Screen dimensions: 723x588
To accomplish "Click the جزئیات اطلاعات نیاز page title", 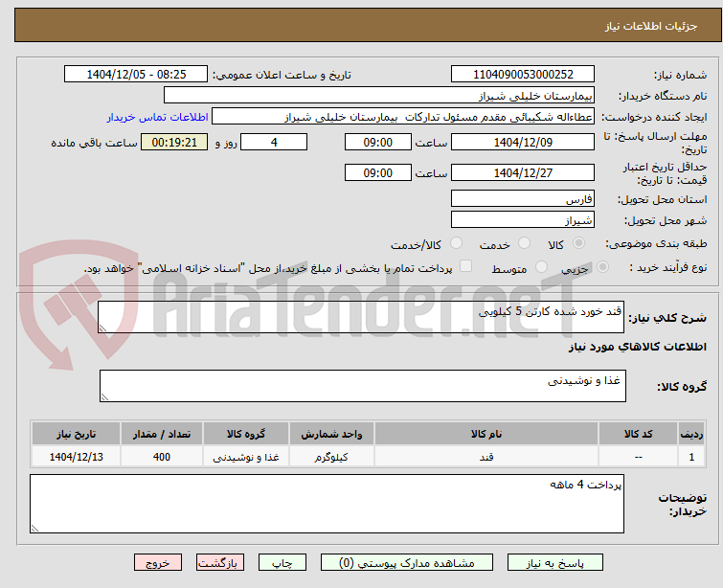I will point(650,26).
